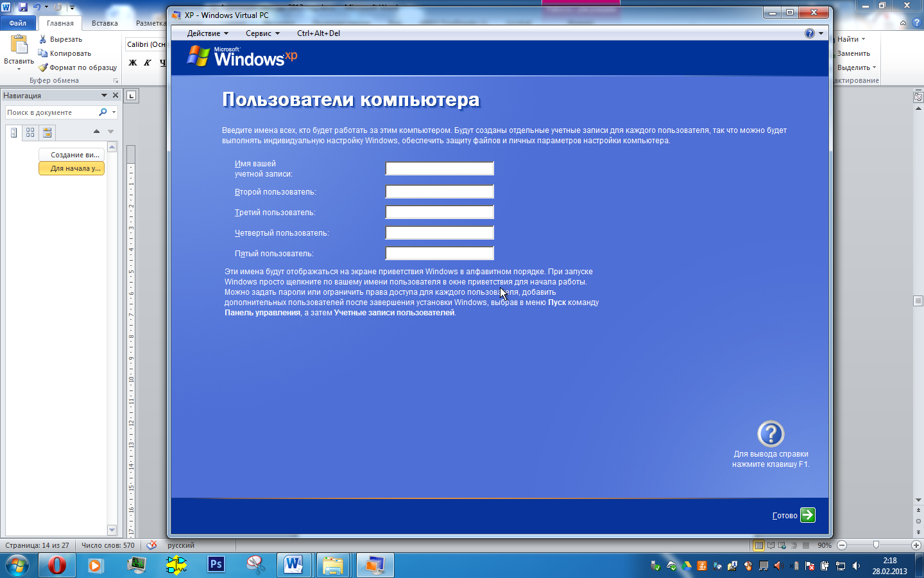Screen dimensions: 924x578
Task: Switch to search results view in Navigation pane
Action: 47,133
